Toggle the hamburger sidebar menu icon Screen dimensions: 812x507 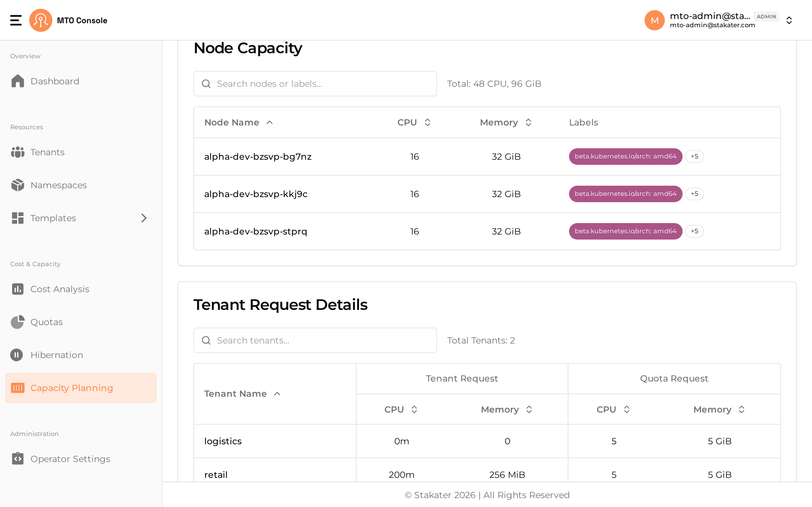click(x=16, y=20)
